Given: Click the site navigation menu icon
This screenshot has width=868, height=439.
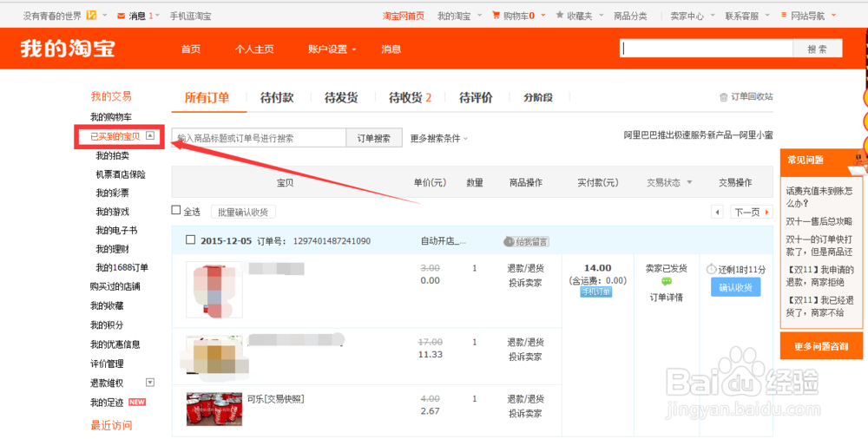Looking at the screenshot, I should [x=783, y=15].
